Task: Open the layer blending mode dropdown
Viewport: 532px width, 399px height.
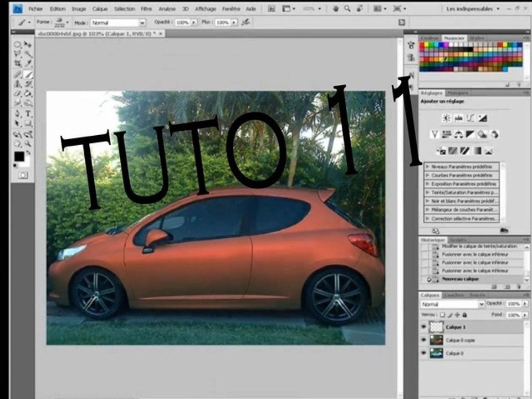Action: (x=453, y=304)
